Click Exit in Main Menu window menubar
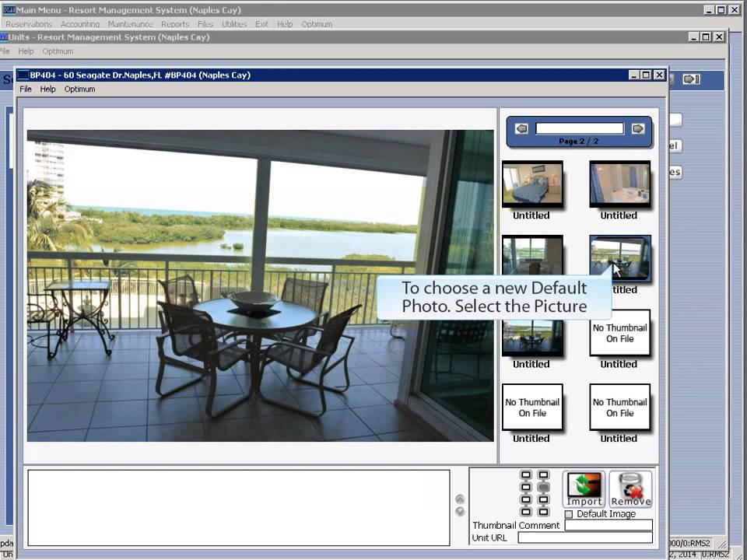 point(261,24)
